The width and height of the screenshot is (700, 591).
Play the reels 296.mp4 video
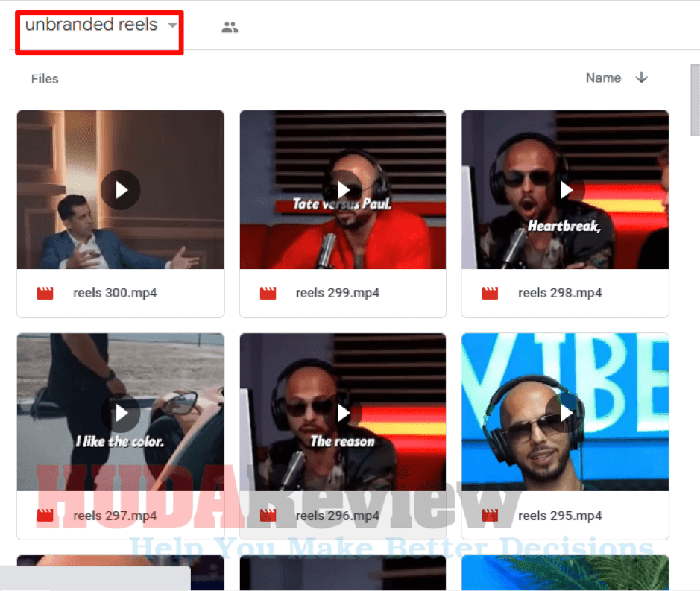[343, 412]
